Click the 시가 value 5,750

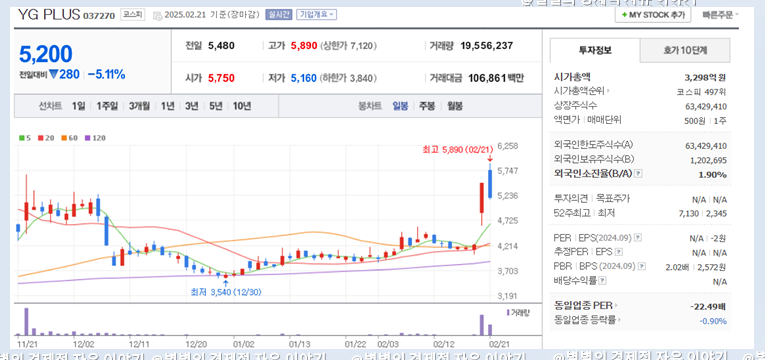coord(221,78)
